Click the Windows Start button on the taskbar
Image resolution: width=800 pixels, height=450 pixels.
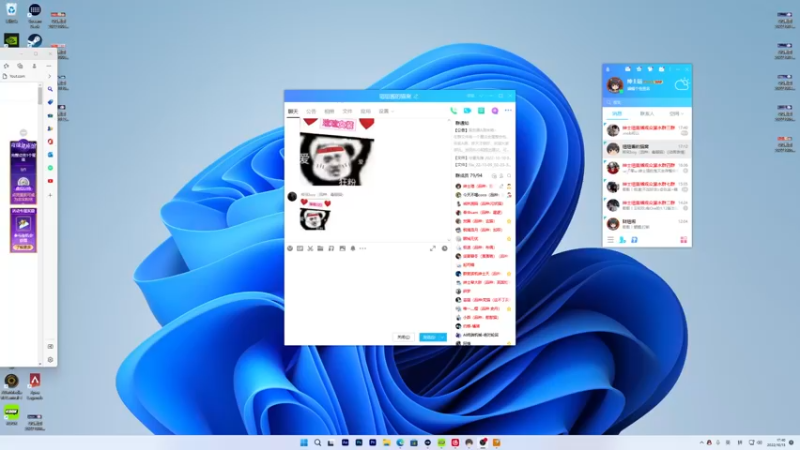tap(304, 442)
